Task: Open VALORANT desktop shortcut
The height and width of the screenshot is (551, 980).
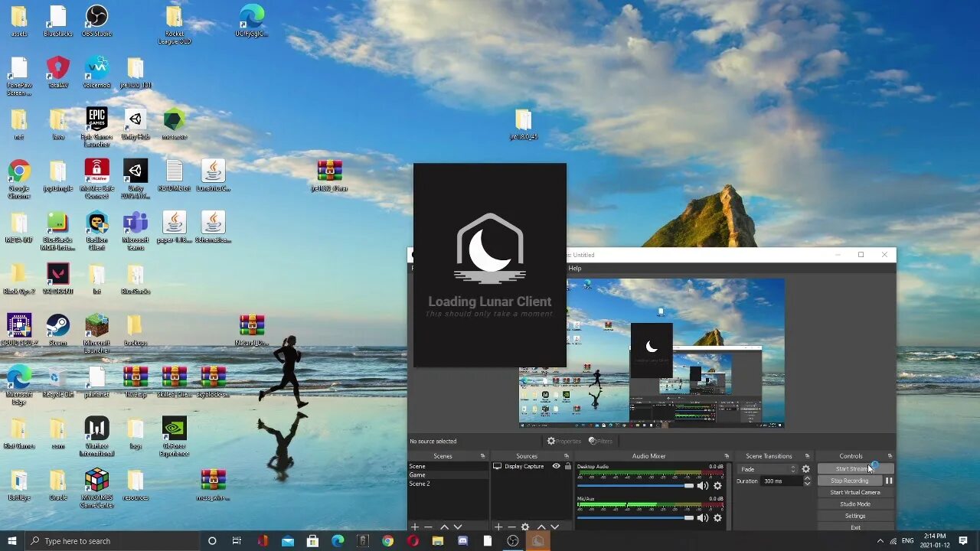Action: (x=58, y=279)
